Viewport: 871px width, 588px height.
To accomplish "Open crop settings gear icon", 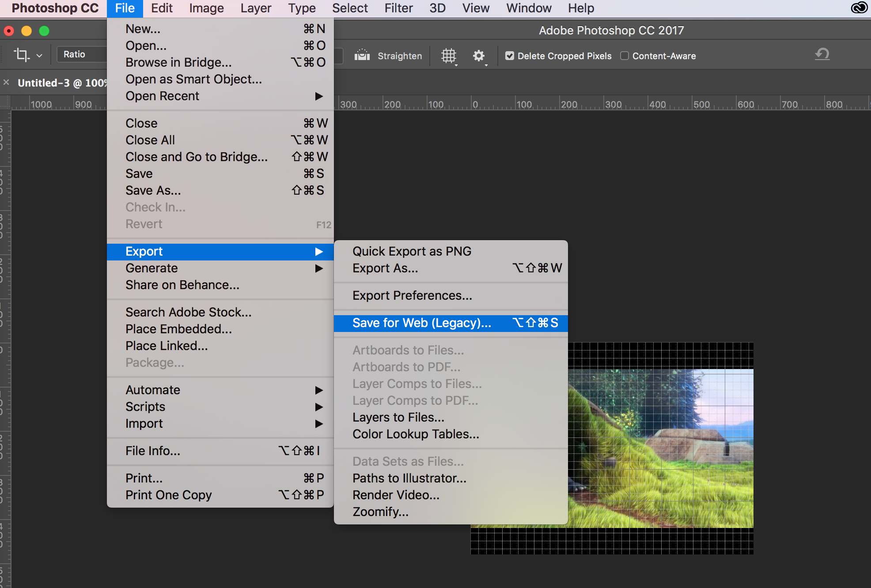I will [479, 56].
